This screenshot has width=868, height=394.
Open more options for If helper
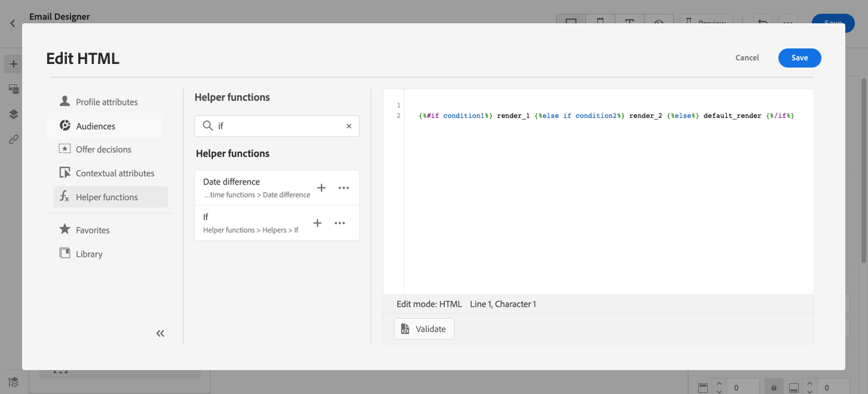pyautogui.click(x=340, y=223)
